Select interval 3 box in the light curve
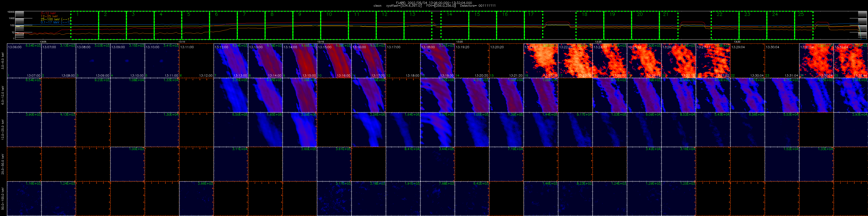 (140, 25)
